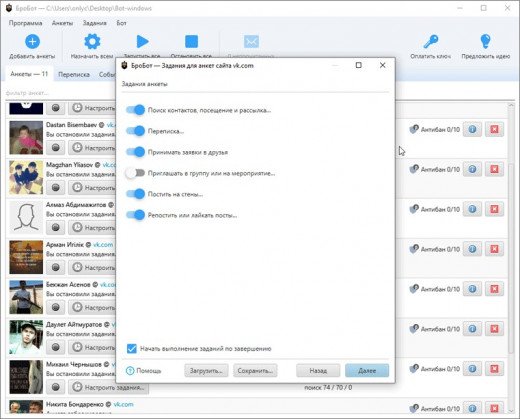Click record button in Михаил Чернышов row

tap(56, 387)
